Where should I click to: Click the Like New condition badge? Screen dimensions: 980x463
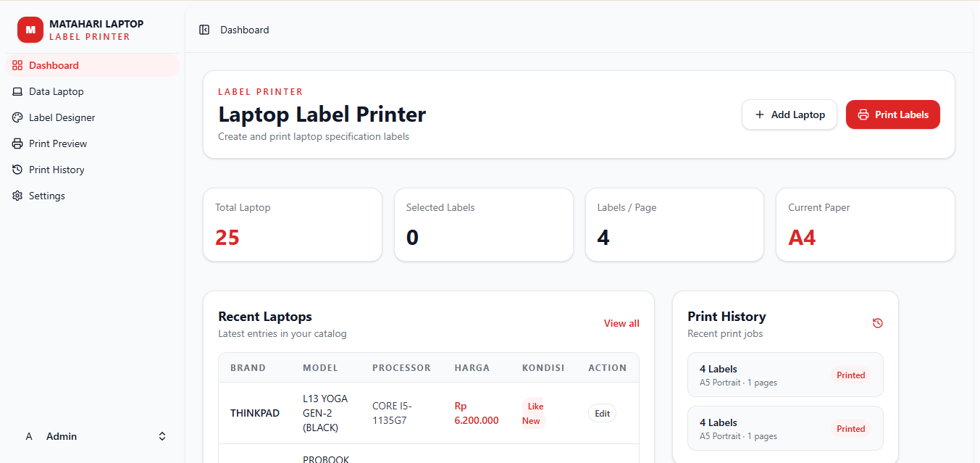[x=535, y=413]
